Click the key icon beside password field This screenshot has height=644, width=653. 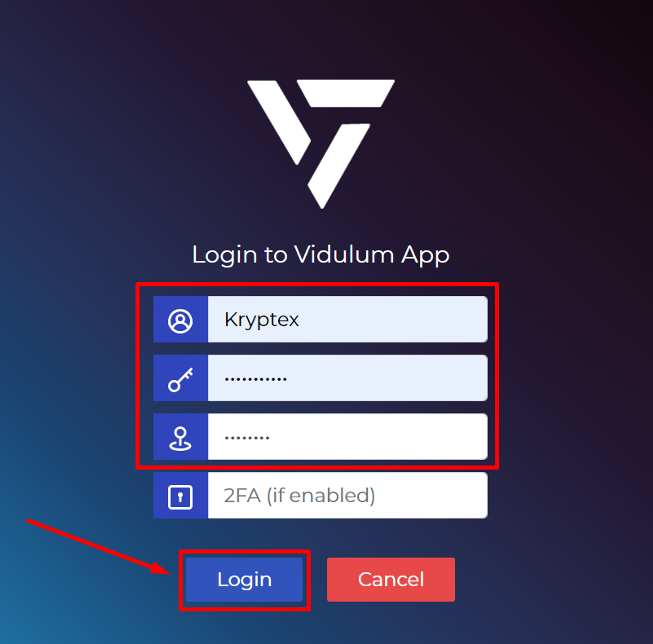pos(181,380)
